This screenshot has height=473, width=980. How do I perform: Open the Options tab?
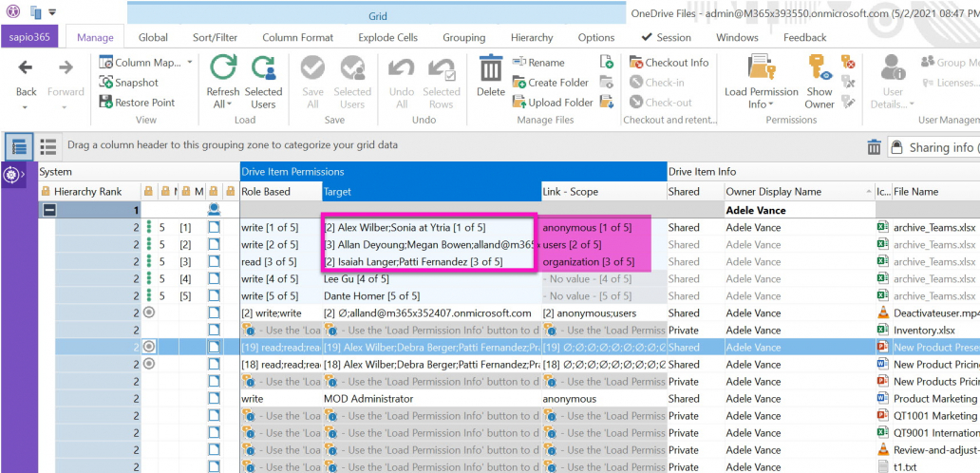(x=596, y=37)
